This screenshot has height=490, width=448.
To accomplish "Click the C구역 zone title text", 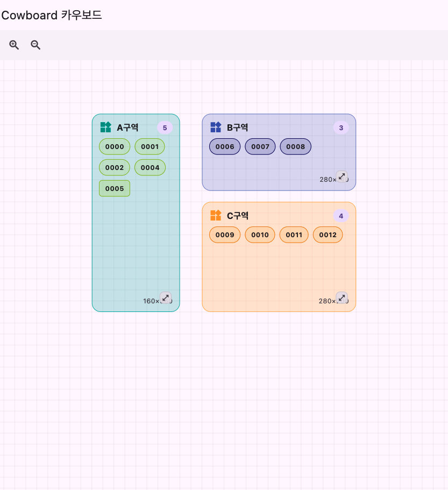I will pyautogui.click(x=238, y=216).
